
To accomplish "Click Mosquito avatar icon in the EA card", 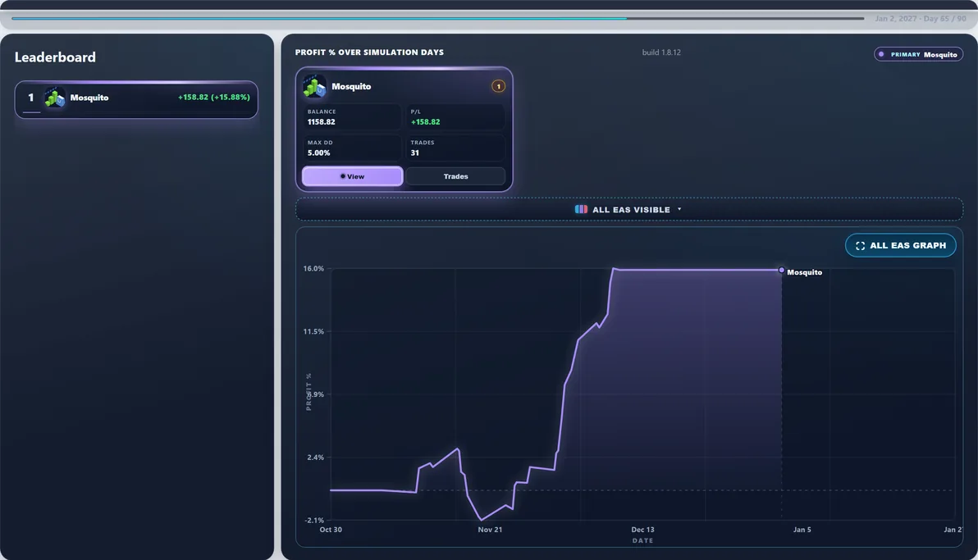I will 313,87.
